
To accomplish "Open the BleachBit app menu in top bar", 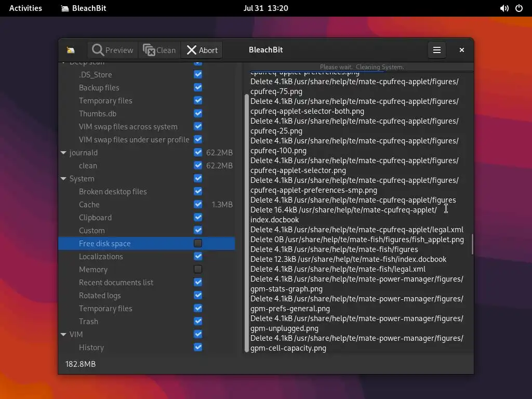I will [84, 8].
